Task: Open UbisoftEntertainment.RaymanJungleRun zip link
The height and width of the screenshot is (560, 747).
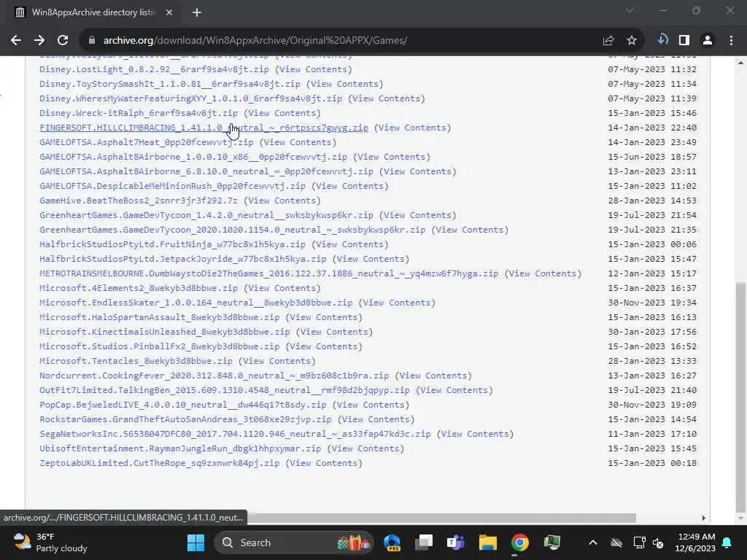Action: point(180,448)
